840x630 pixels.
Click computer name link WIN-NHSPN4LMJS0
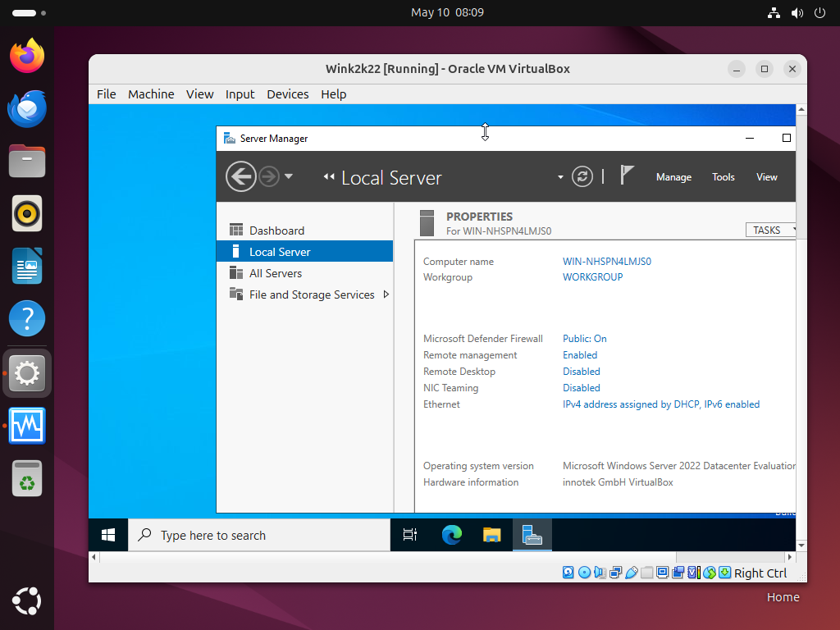pyautogui.click(x=606, y=262)
